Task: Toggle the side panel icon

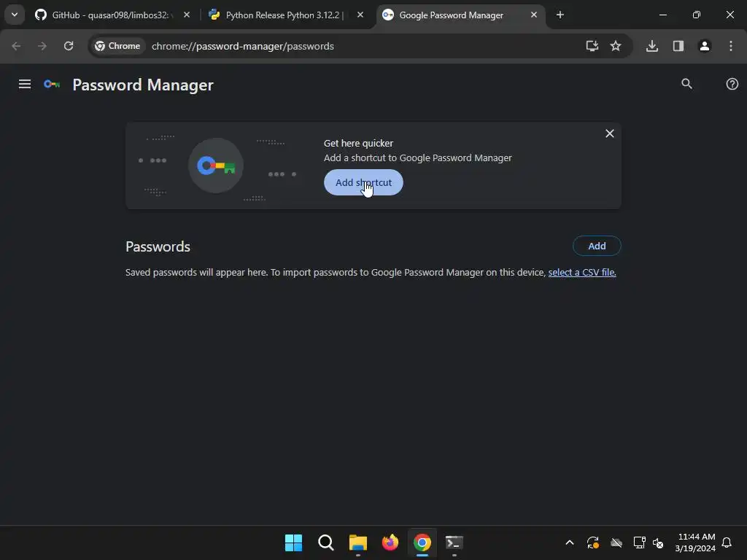Action: pos(678,46)
